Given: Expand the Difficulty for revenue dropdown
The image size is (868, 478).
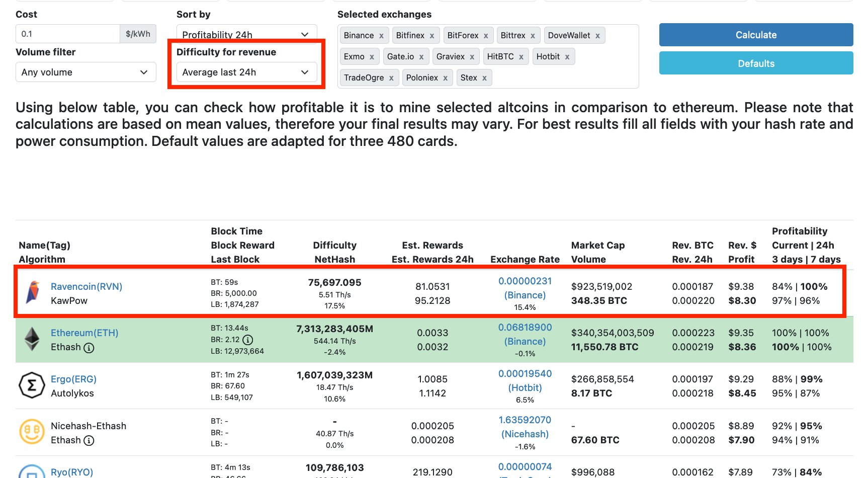Looking at the screenshot, I should 246,72.
